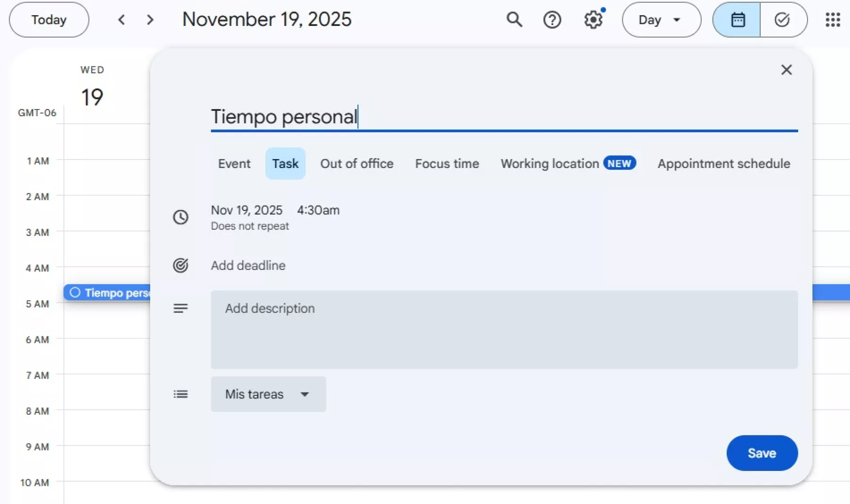Enable the Calendar view toggle
This screenshot has width=850, height=504.
point(737,19)
